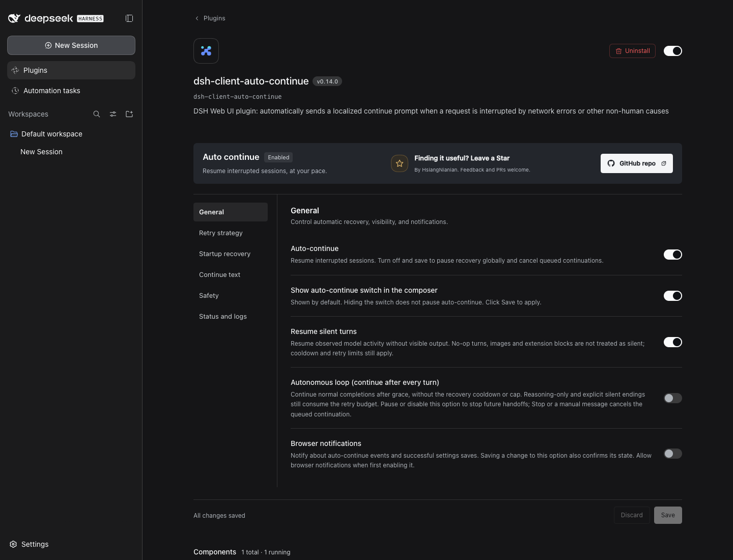The image size is (733, 560).
Task: Select Default workspace in tree
Action: coord(71,134)
